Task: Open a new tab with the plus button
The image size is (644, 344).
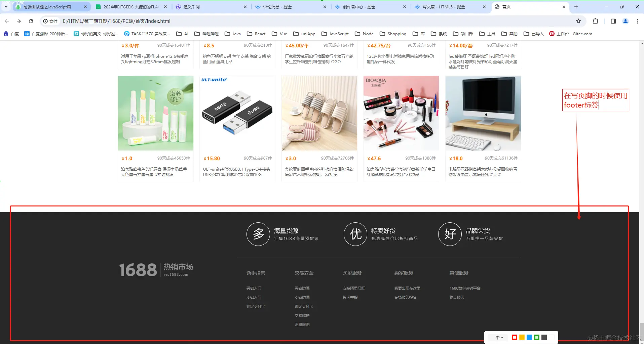Action: [576, 7]
